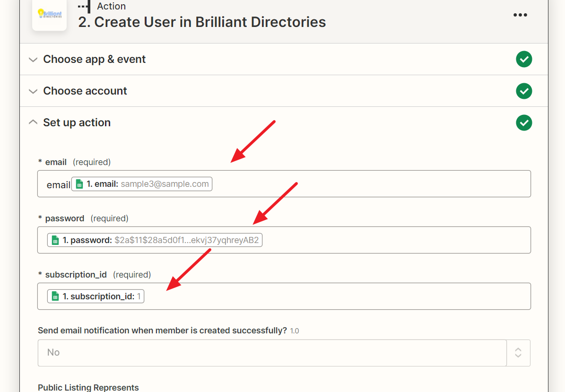Click the Google Sheets icon in subscription_id pill
Screen dimensions: 565x392
[x=55, y=296]
